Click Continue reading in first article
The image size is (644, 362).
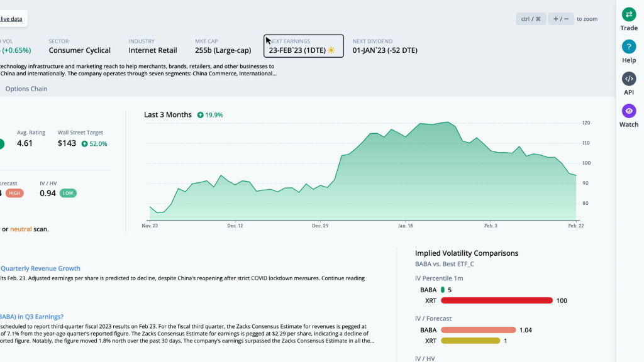(343, 278)
